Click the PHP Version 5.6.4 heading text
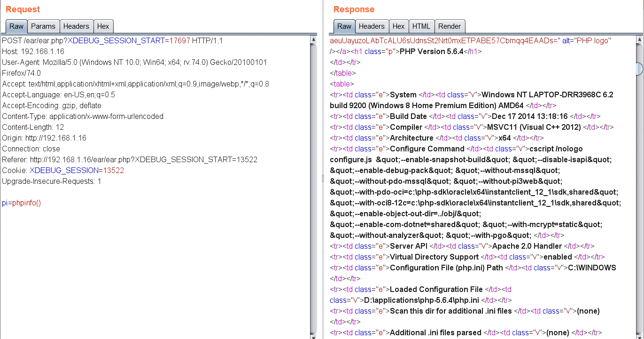 click(431, 51)
